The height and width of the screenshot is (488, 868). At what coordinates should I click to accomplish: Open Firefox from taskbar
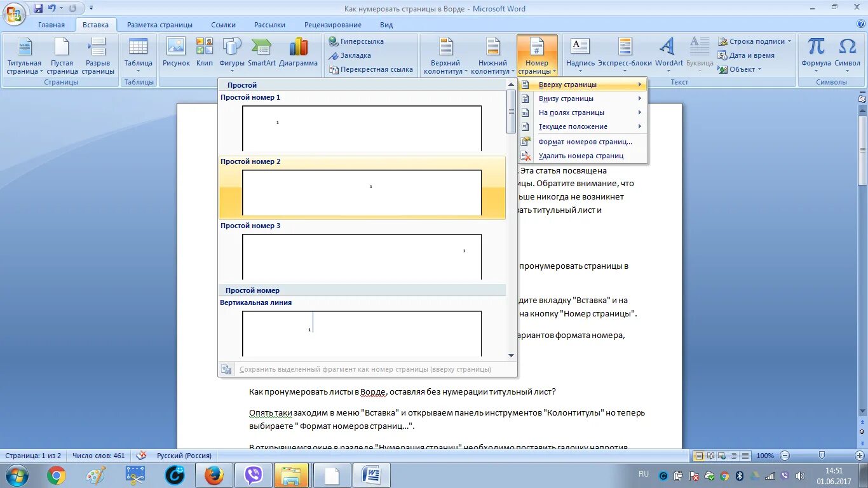[214, 475]
